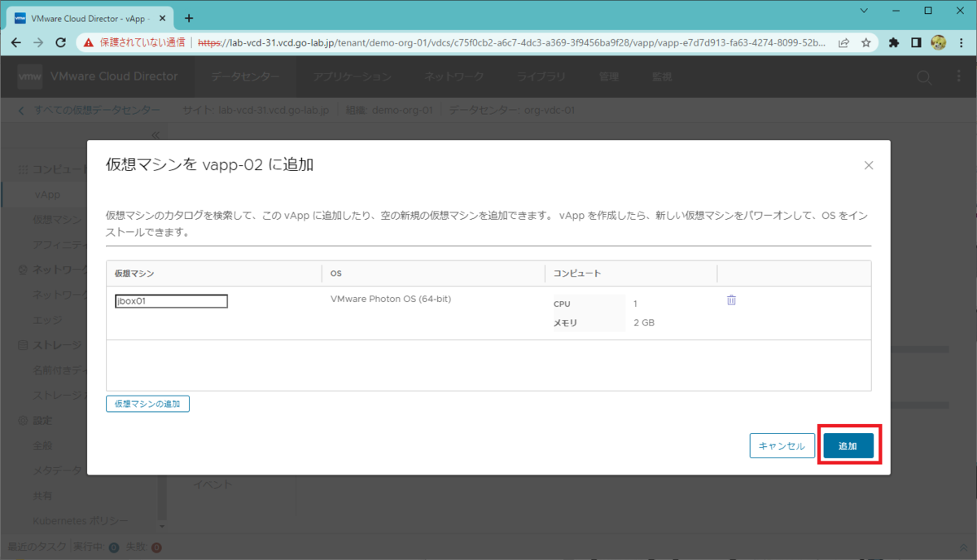Go back in browser history
The height and width of the screenshot is (560, 977).
click(x=16, y=42)
